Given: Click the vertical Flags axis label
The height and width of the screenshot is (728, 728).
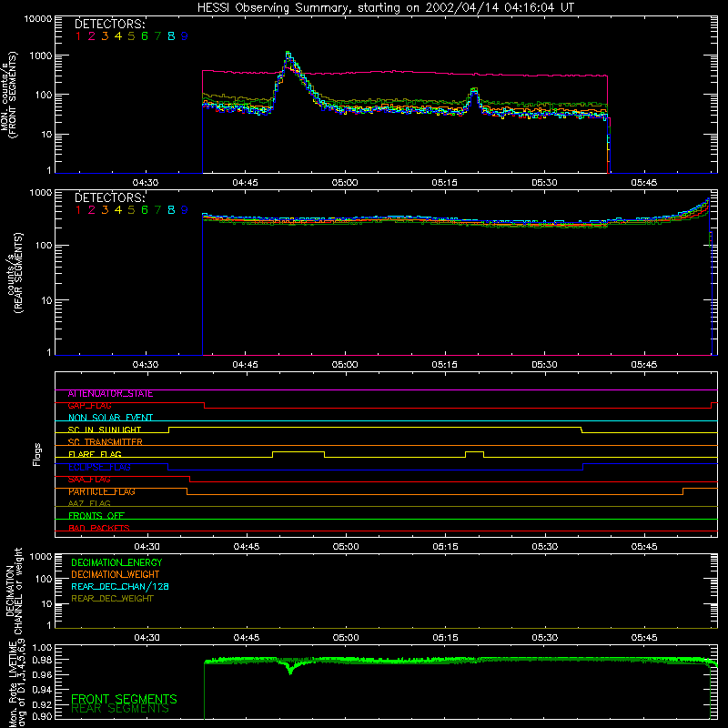Looking at the screenshot, I should point(37,455).
